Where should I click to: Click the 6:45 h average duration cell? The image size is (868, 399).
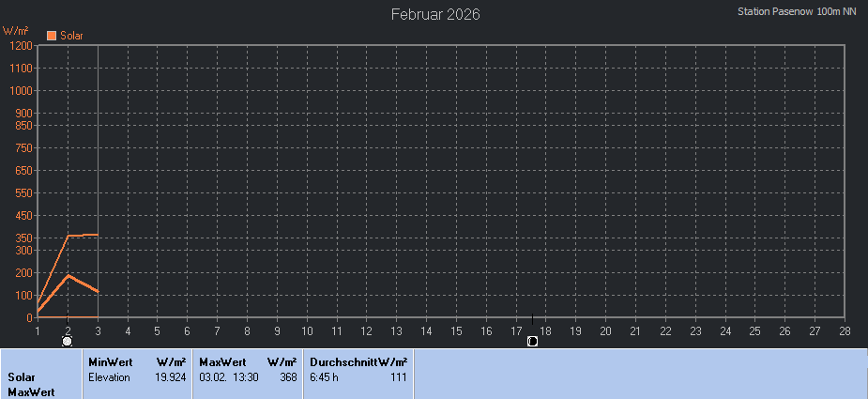pos(324,376)
